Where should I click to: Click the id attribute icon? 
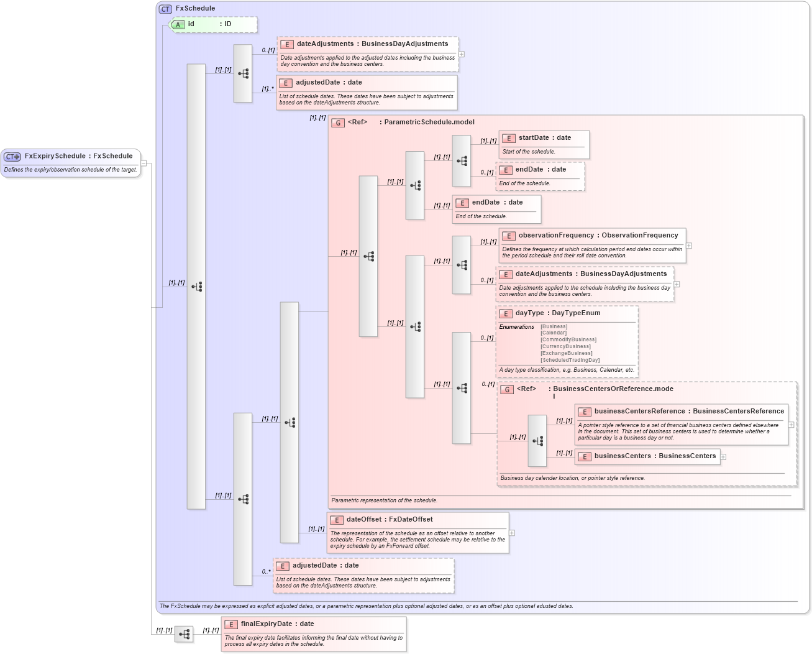pyautogui.click(x=177, y=25)
